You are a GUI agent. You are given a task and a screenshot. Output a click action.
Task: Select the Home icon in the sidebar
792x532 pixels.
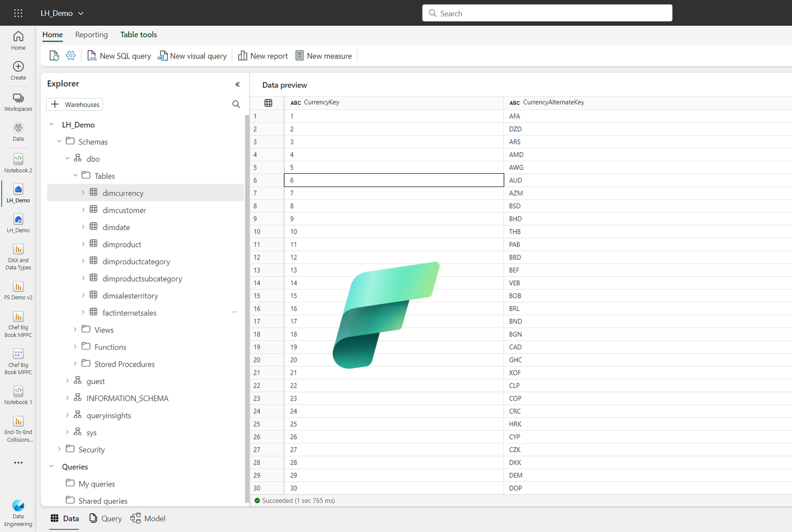click(x=18, y=40)
